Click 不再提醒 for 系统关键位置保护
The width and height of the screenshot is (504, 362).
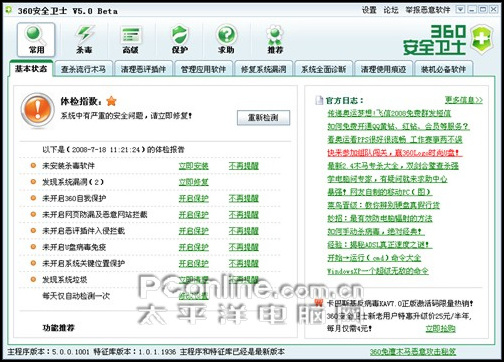pyautogui.click(x=244, y=263)
